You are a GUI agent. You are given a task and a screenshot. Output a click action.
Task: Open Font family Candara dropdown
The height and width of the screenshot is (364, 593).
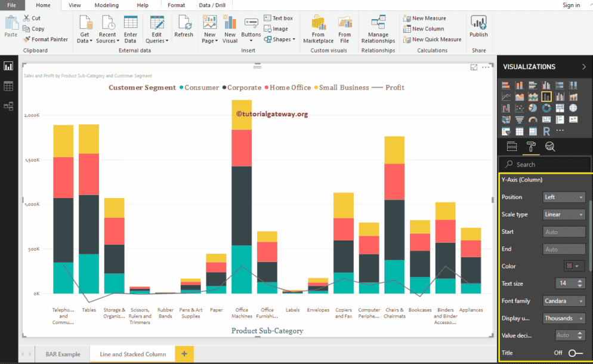pos(564,301)
